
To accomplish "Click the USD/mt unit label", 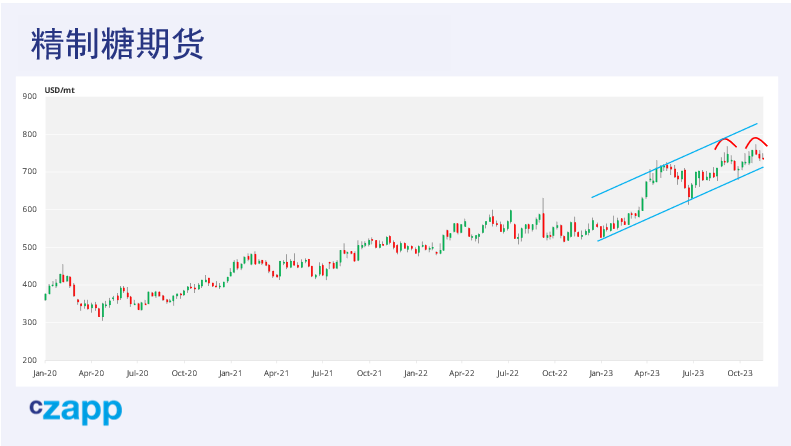I will (x=59, y=91).
